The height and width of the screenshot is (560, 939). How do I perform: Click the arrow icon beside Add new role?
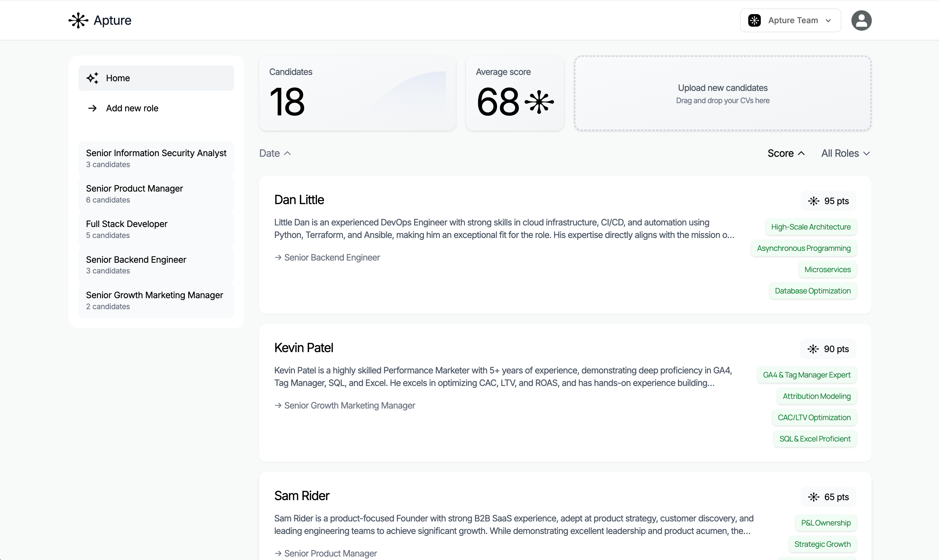93,108
